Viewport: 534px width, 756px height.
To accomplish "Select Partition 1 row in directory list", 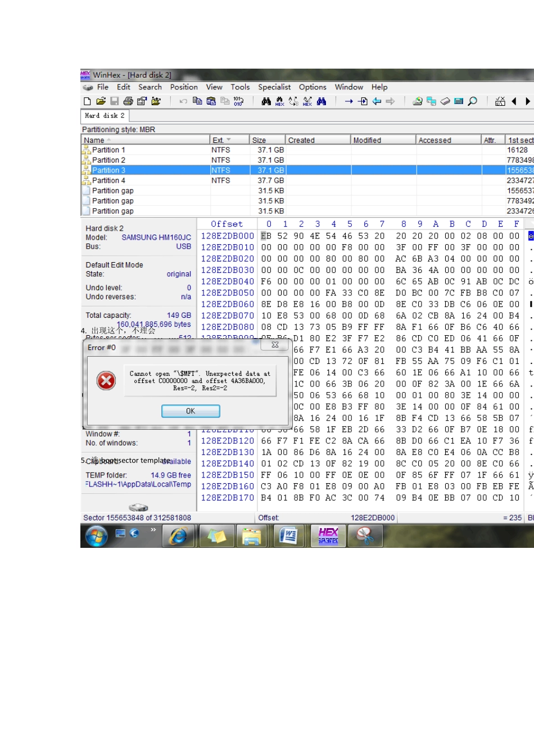I will pyautogui.click(x=108, y=150).
